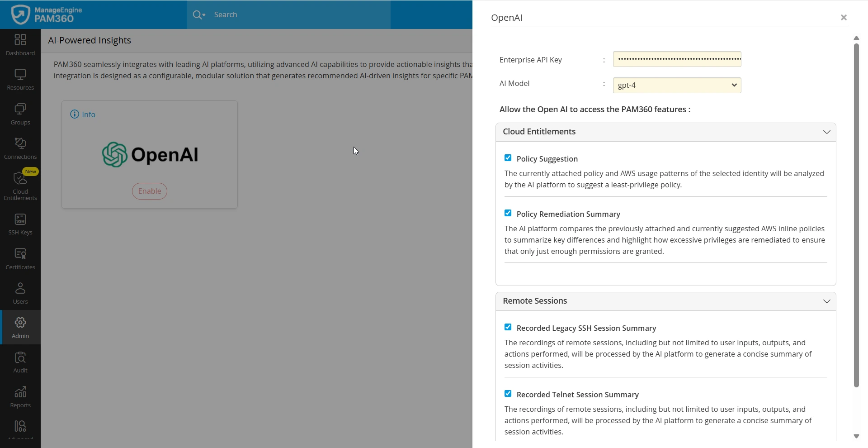Click the Enterprise API Key field

tap(677, 59)
